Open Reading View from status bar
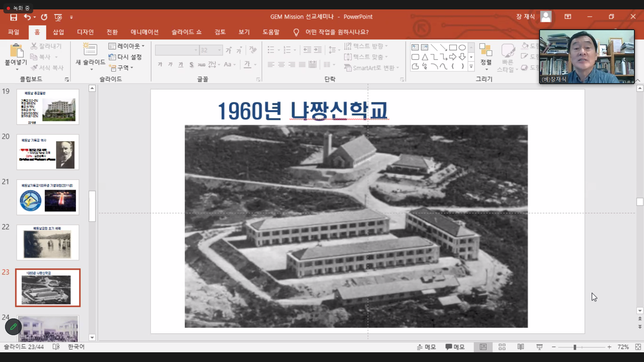The height and width of the screenshot is (362, 644). click(521, 347)
